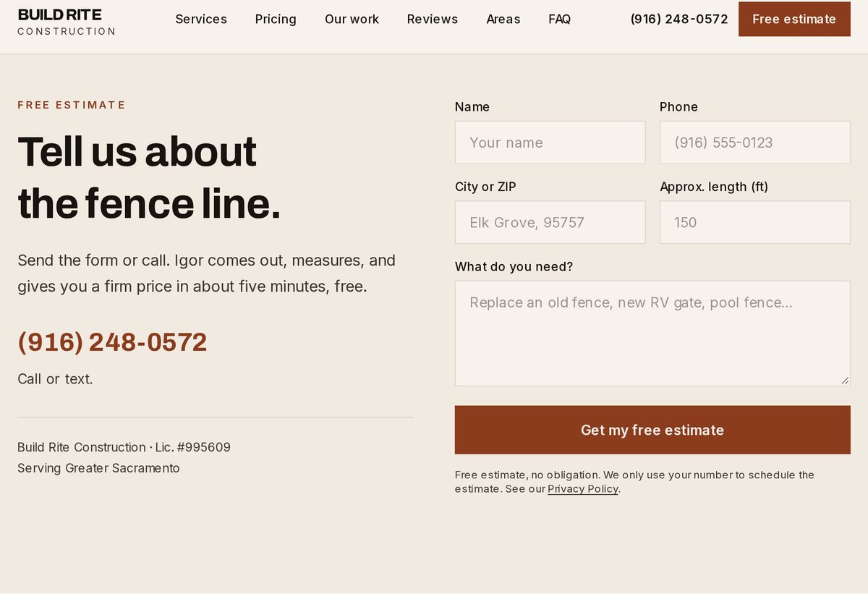Focus the Name input field
This screenshot has height=594, width=868.
tap(550, 143)
